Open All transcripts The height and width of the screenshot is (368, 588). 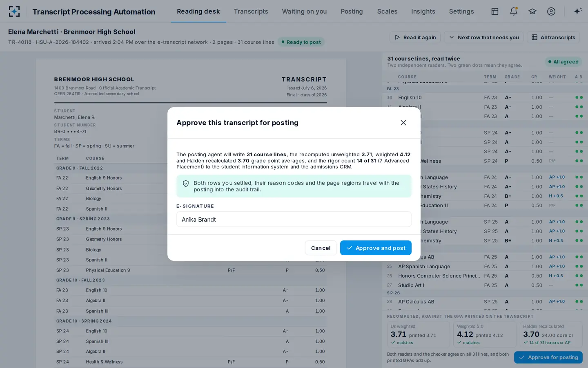tap(553, 37)
